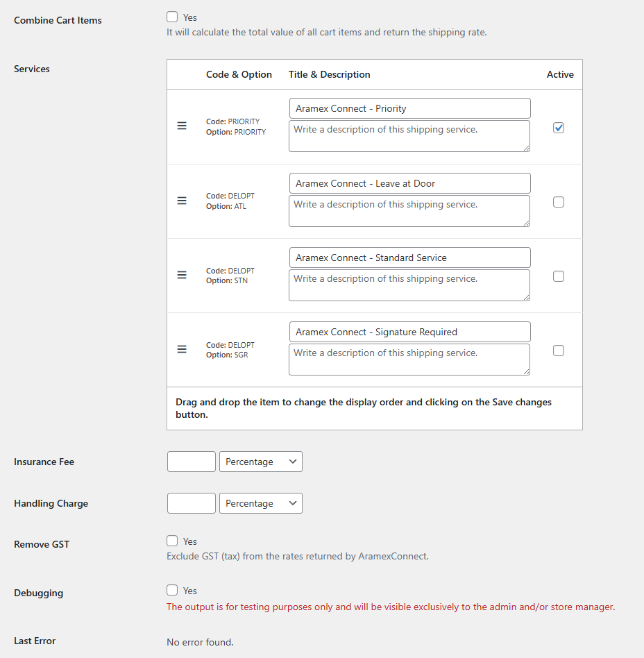Click the drag handle for Standard Service row

point(182,275)
